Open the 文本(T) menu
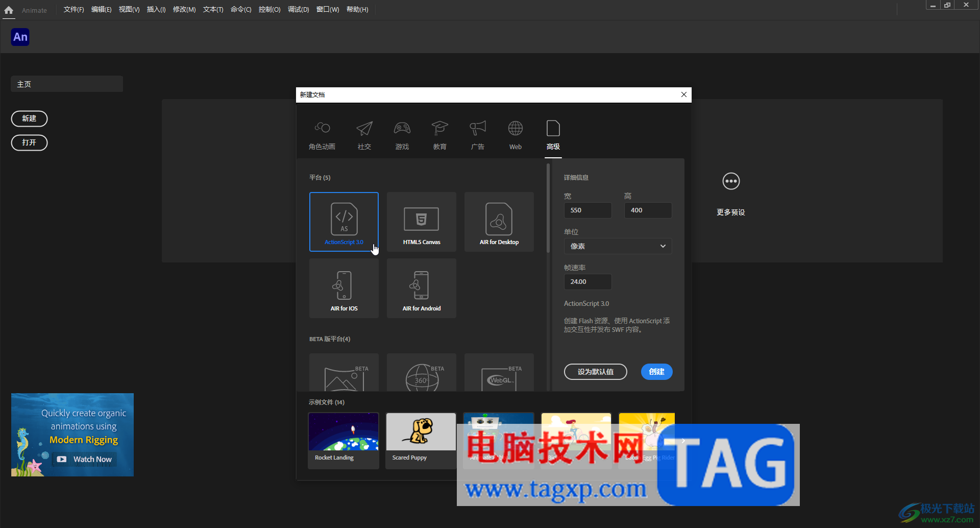The image size is (980, 528). [213, 10]
